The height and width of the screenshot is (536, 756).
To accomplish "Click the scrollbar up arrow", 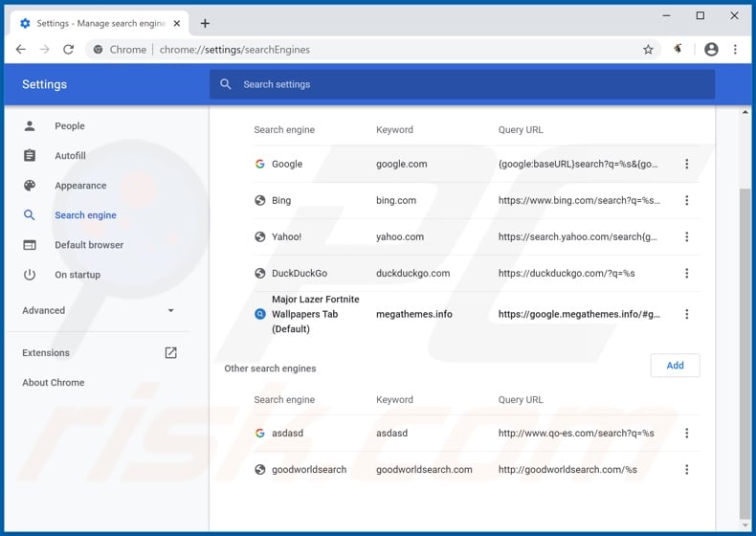I will tap(745, 112).
